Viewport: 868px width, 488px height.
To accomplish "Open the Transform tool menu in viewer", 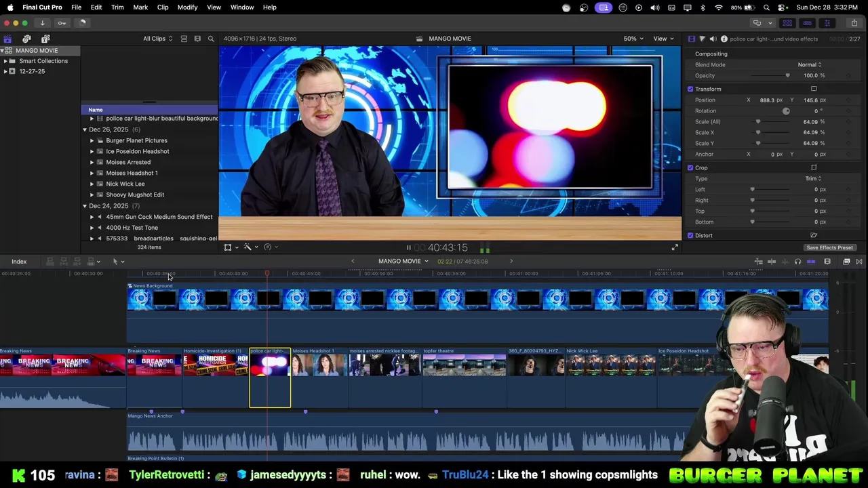I will pos(231,247).
